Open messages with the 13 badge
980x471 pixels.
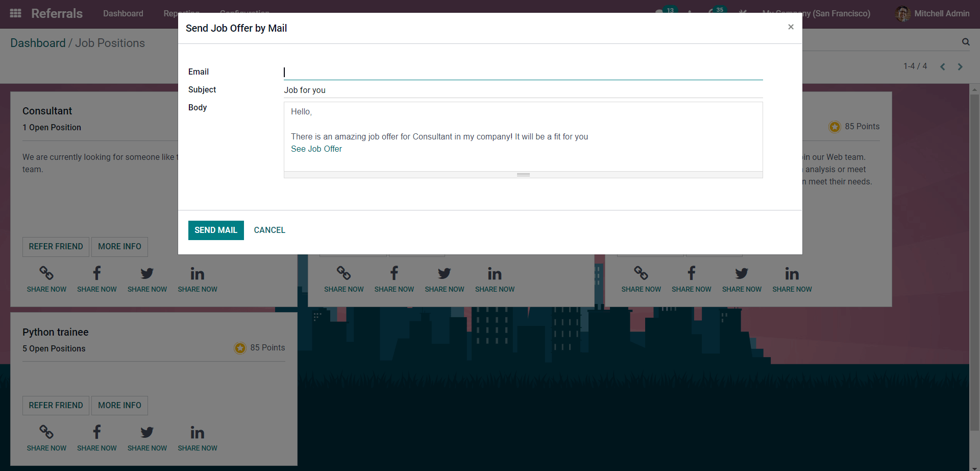click(x=666, y=11)
